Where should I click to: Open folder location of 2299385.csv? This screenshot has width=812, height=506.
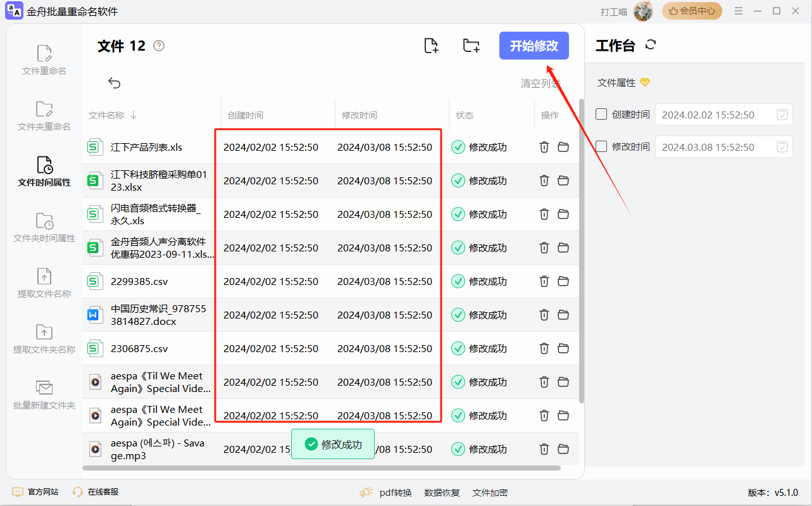click(563, 281)
